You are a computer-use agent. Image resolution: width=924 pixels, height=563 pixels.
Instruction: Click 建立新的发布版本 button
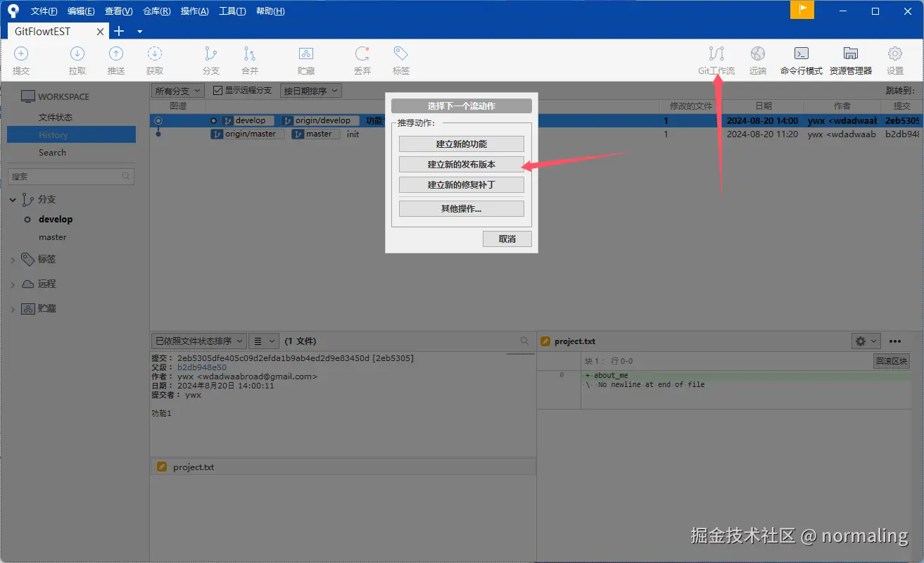pos(462,165)
